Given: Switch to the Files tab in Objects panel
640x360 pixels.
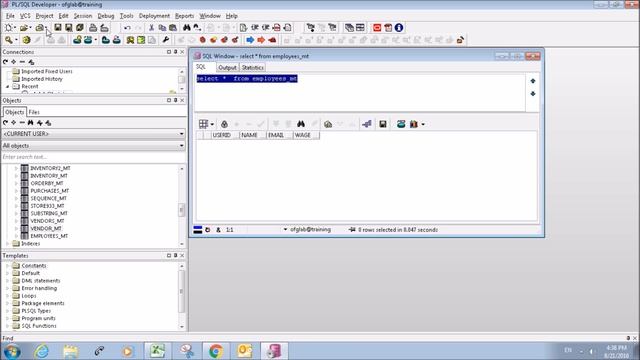Looking at the screenshot, I should coord(34,112).
